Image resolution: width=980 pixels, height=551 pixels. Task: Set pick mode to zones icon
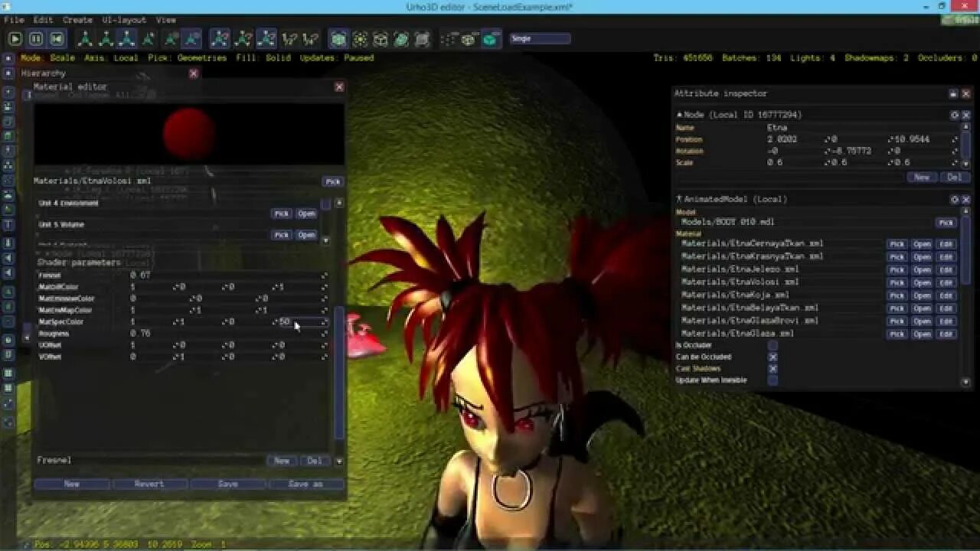(x=380, y=38)
